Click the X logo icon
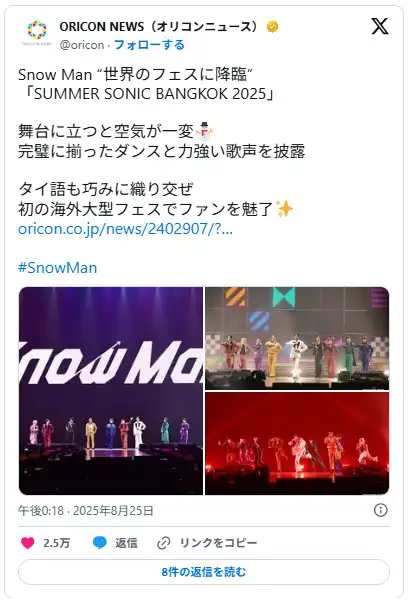Viewport: 408px width, 616px height. (x=380, y=26)
